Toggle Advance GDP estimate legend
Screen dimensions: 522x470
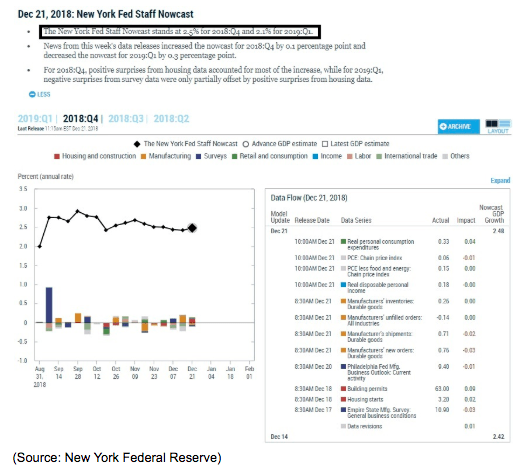pyautogui.click(x=280, y=144)
